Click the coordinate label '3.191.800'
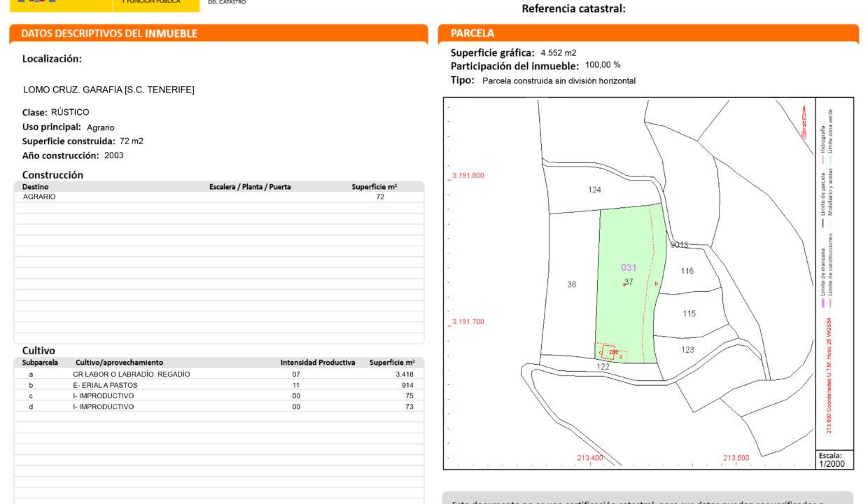The image size is (868, 504). [468, 176]
